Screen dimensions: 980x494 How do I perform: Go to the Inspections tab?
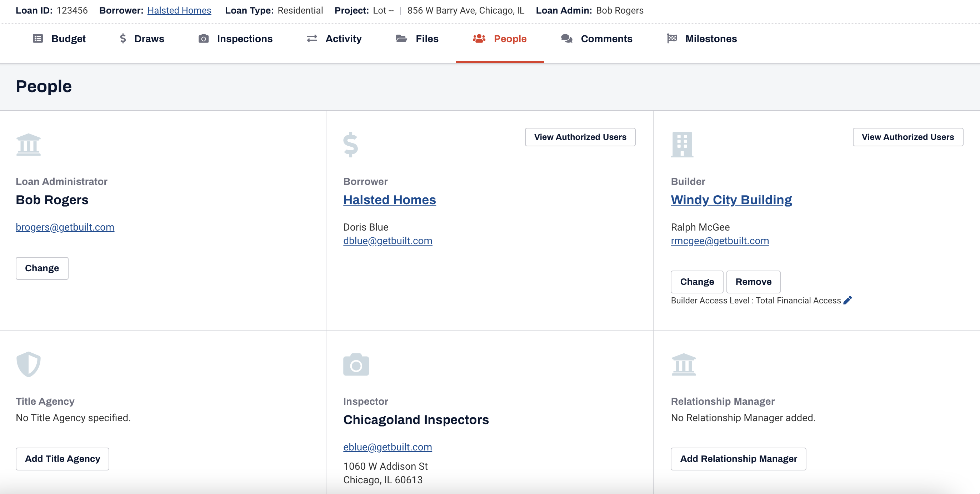pyautogui.click(x=235, y=39)
